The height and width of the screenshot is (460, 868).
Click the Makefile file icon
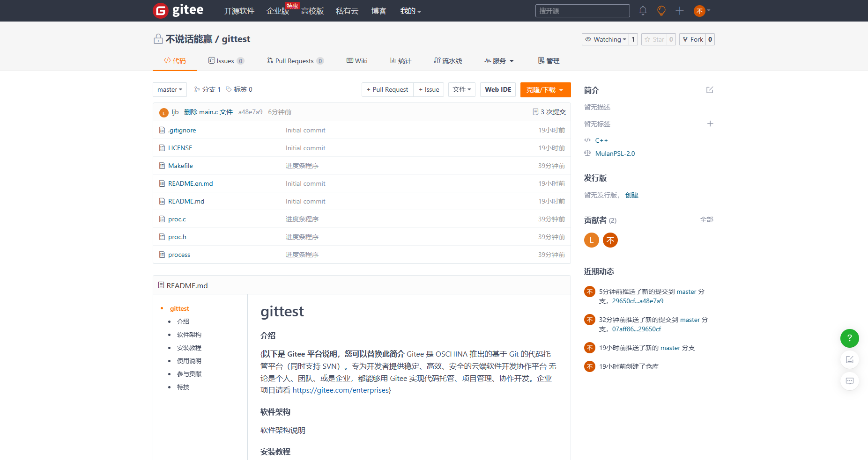tap(162, 166)
